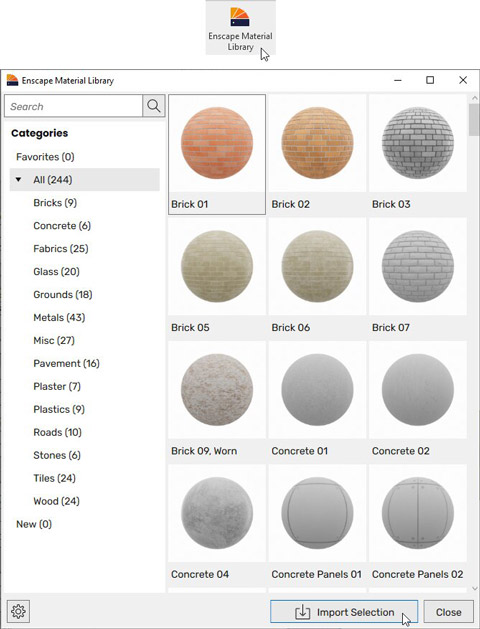Pick the Brick 09, Worn material
Image resolution: width=480 pixels, height=629 pixels.
click(217, 401)
